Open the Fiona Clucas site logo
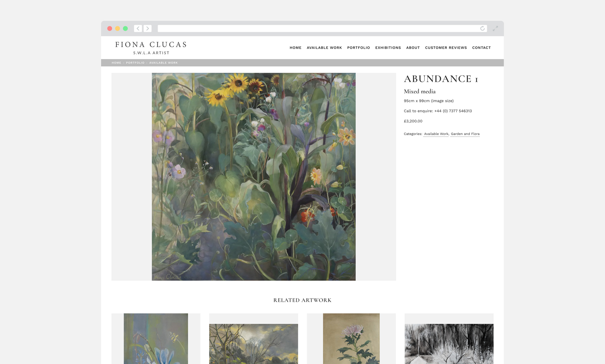Screen dimensions: 605x364 151,48
